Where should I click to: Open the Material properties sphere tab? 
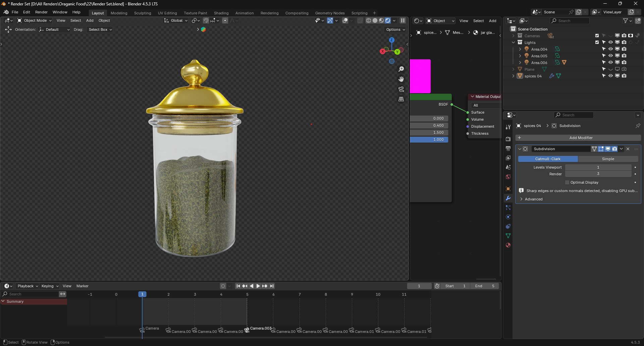pyautogui.click(x=508, y=245)
